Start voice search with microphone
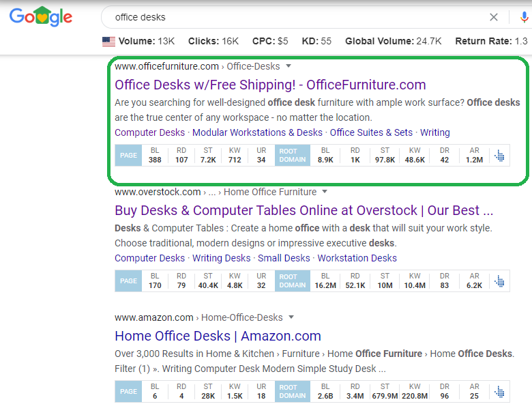The image size is (532, 415). pyautogui.click(x=522, y=17)
